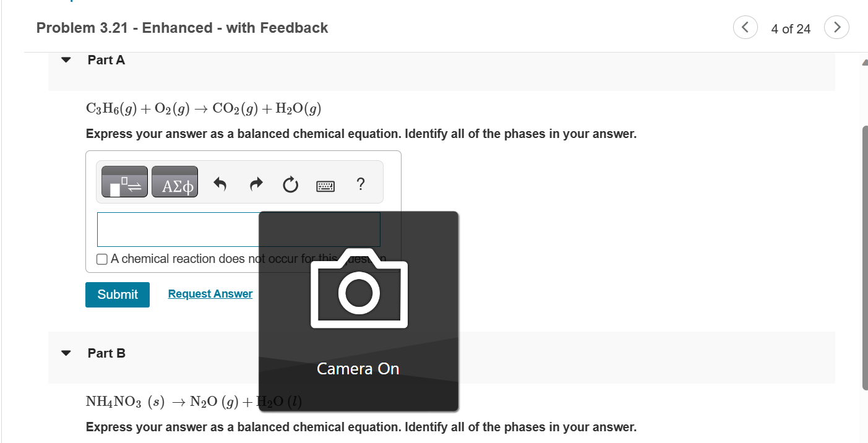The height and width of the screenshot is (443, 868).
Task: Go to the previous problem with left chevron
Action: [745, 27]
